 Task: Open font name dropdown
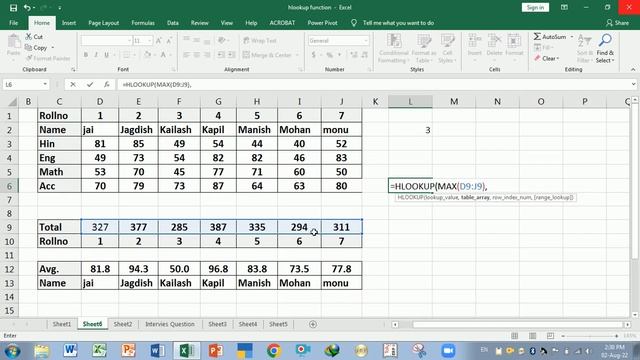(x=129, y=40)
